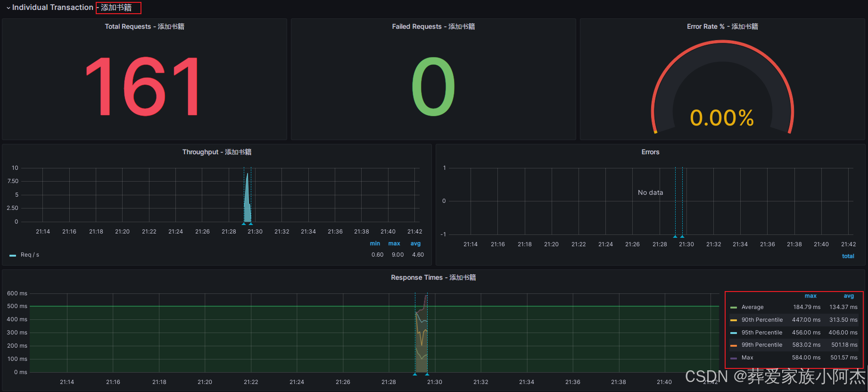Click the 583.02 ms 99th Percentile value
This screenshot has height=392, width=868.
pyautogui.click(x=806, y=345)
